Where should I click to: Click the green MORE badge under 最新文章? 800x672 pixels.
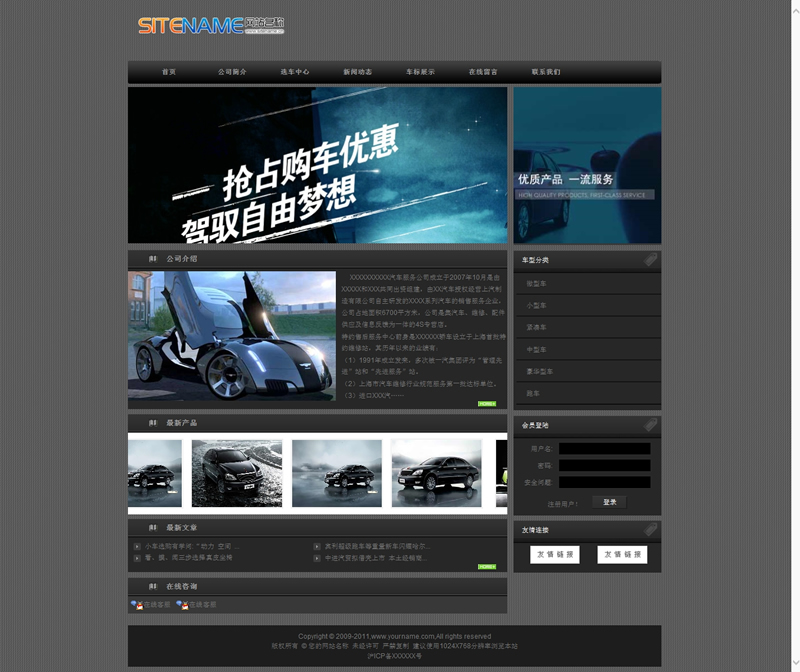coord(487,566)
